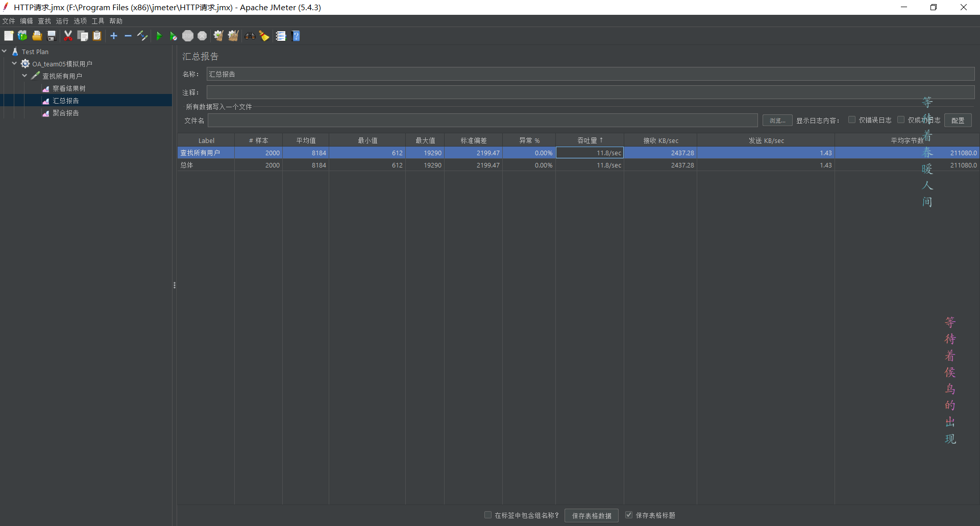Click into the 文件名 input field
The height and width of the screenshot is (526, 980).
[x=482, y=121]
